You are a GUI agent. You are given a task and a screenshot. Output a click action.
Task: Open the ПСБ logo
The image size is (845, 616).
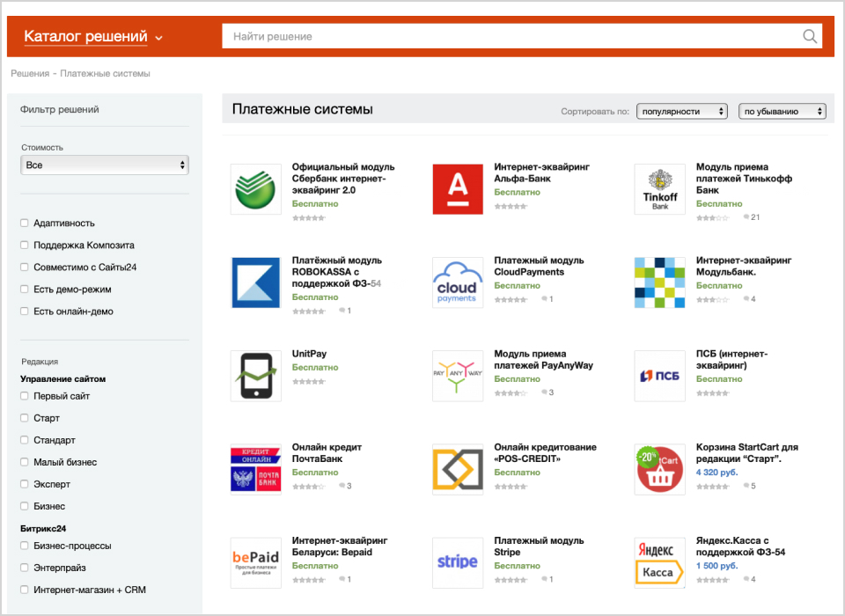pyautogui.click(x=659, y=376)
